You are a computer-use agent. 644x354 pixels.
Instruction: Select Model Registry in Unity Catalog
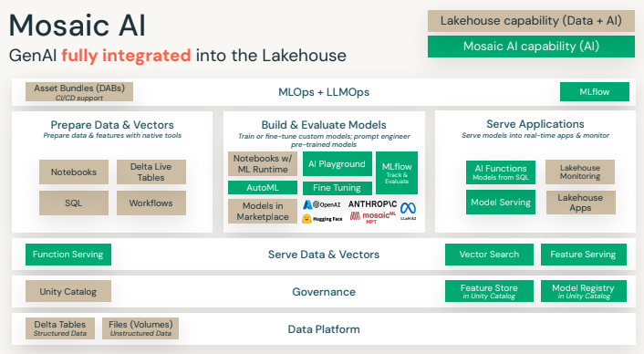click(x=584, y=291)
